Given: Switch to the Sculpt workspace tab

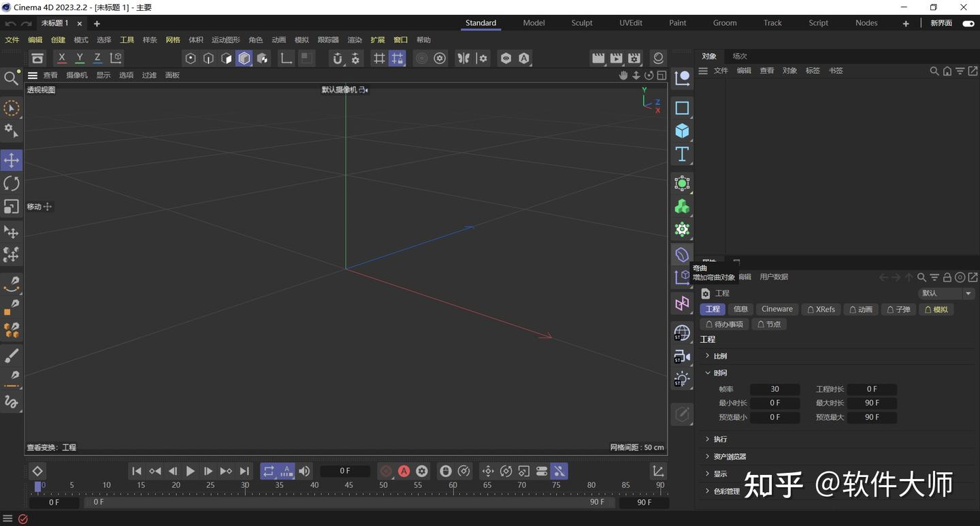Looking at the screenshot, I should tap(582, 22).
